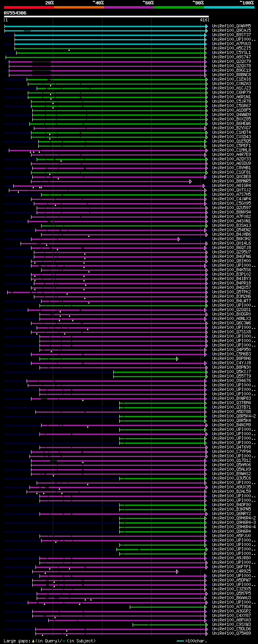Viewport: 258px width, 644px height.
Task: Click the arrowhead ending the B8MNR5 alignment bar
Action: (191, 181)
